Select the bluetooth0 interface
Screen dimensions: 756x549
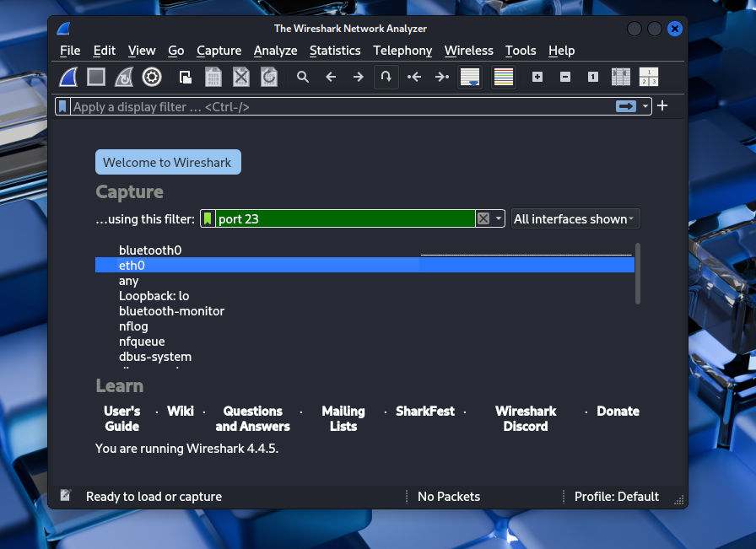(x=150, y=250)
